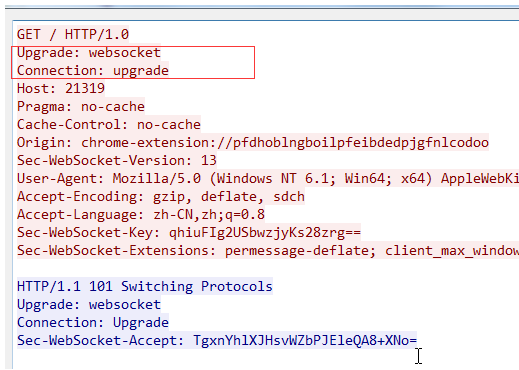Click the Sec-WebSocket-Accept response value
The image size is (519, 370).
[305, 340]
